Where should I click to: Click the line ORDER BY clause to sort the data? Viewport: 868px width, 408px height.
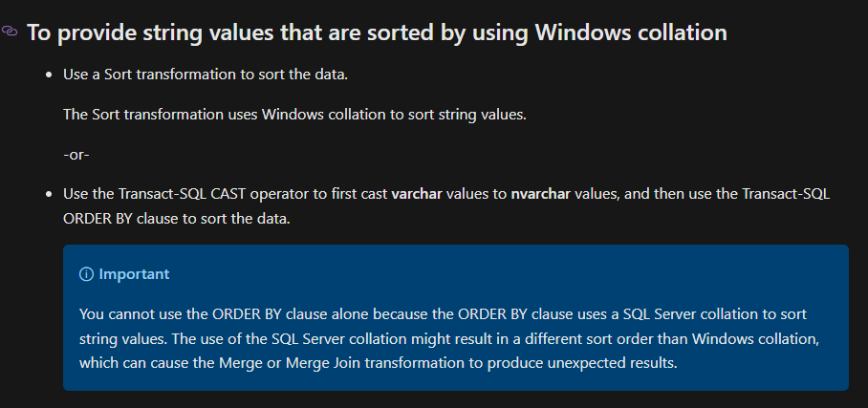pos(177,219)
